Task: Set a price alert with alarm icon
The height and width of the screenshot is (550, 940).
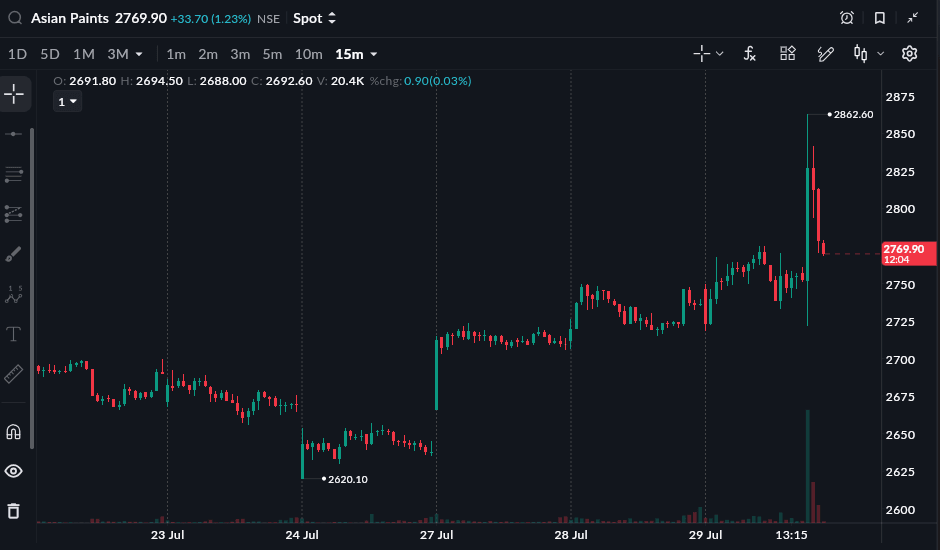Action: pyautogui.click(x=846, y=18)
